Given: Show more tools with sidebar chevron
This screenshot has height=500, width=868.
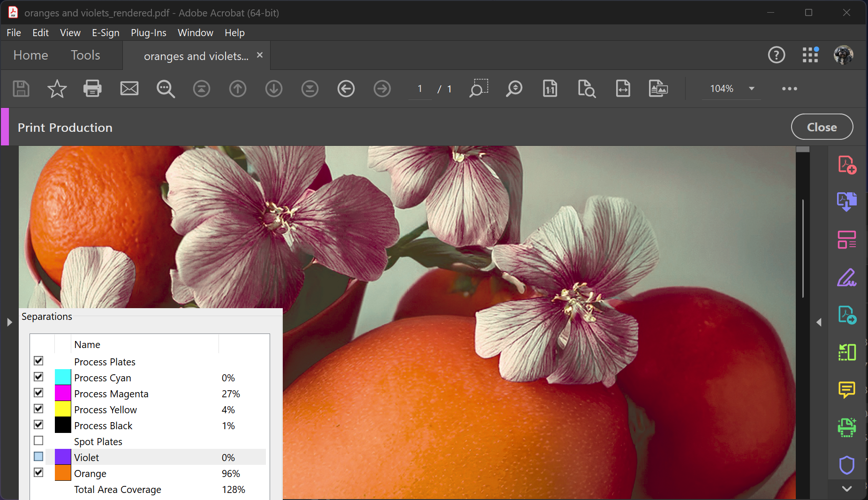Looking at the screenshot, I should 847,489.
